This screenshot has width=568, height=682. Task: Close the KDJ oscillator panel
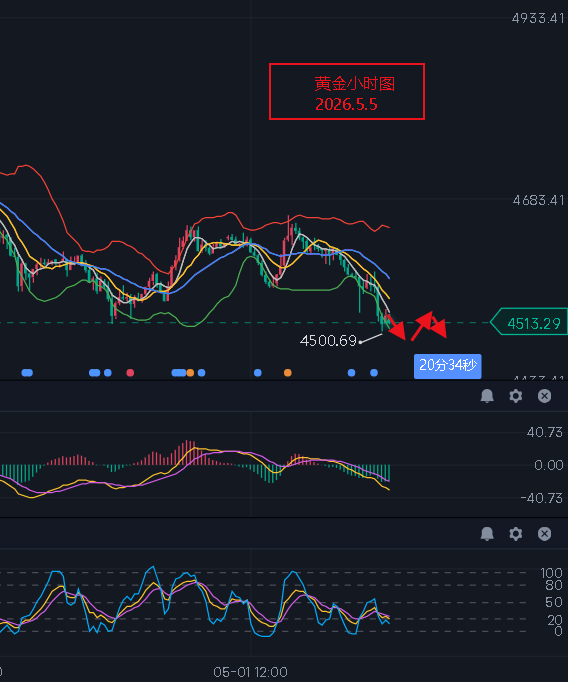pos(545,534)
